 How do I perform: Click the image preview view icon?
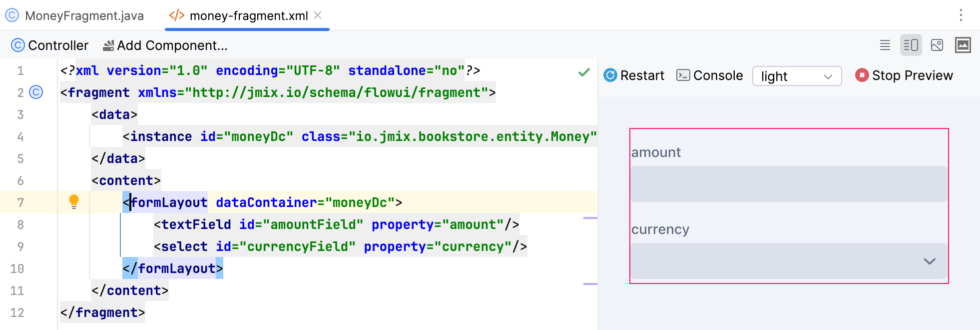coord(963,45)
